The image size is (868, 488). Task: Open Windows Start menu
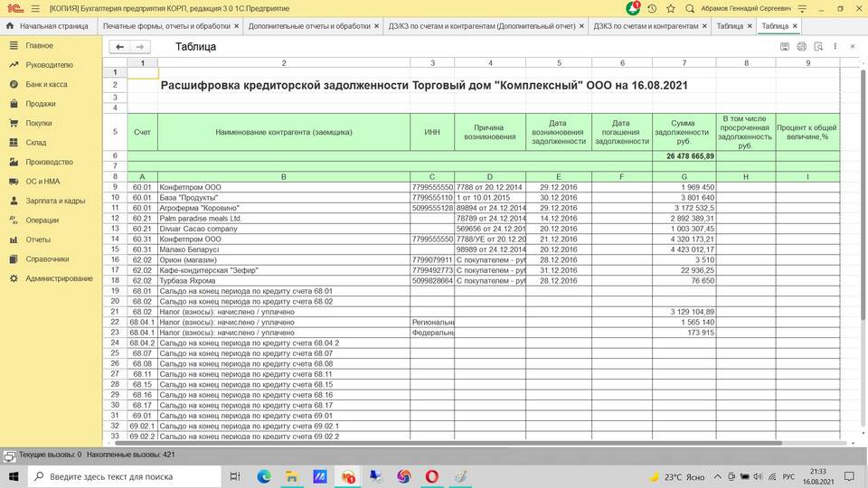[14, 476]
